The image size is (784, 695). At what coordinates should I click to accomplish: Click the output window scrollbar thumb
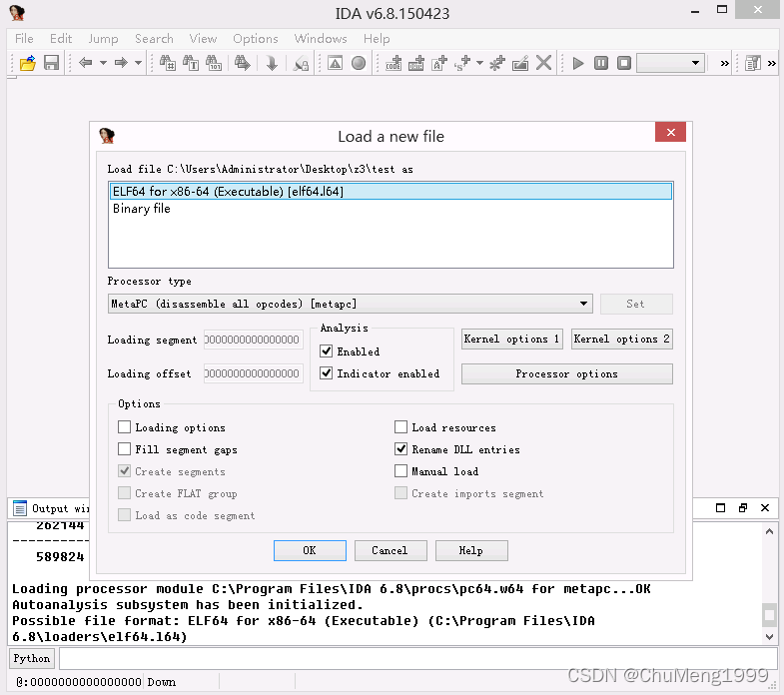coord(769,615)
